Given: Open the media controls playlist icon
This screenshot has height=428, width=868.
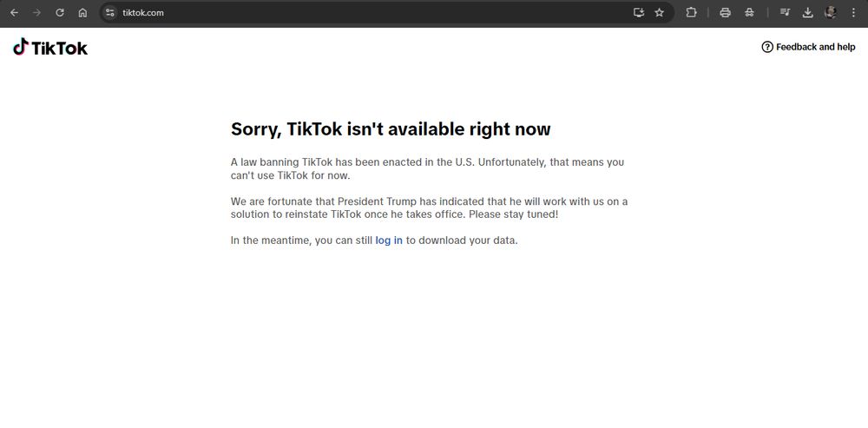Looking at the screenshot, I should click(785, 12).
